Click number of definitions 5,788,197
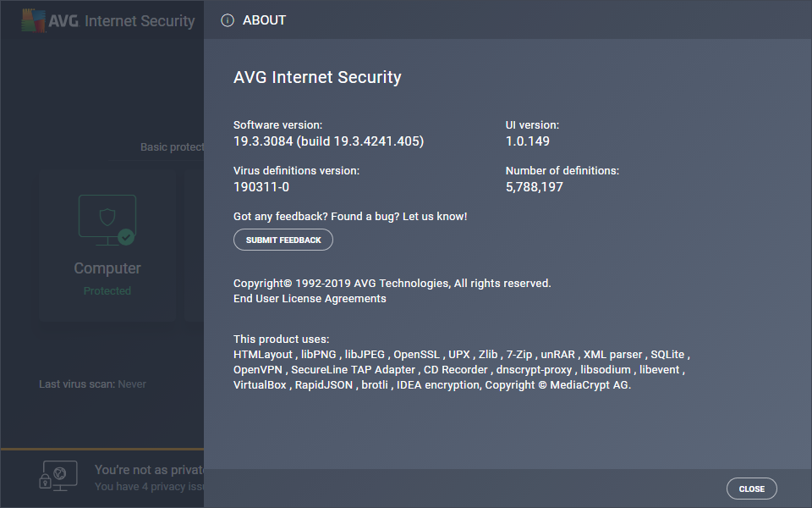The image size is (812, 508). click(x=534, y=186)
